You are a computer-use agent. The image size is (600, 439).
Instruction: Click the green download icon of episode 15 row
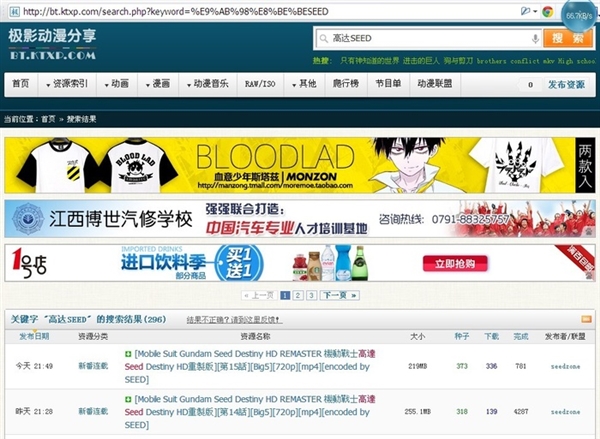pos(128,354)
